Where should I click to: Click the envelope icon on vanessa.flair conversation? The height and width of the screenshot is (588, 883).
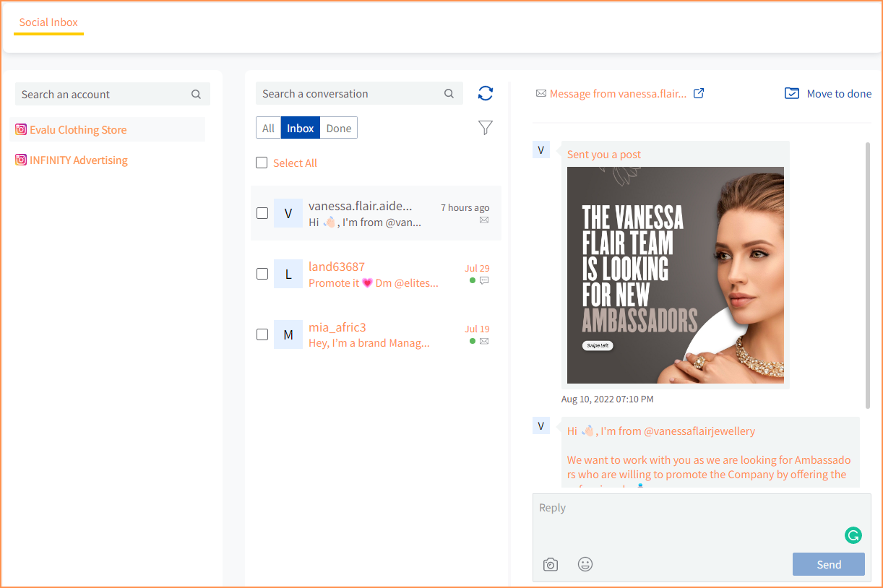pos(484,220)
